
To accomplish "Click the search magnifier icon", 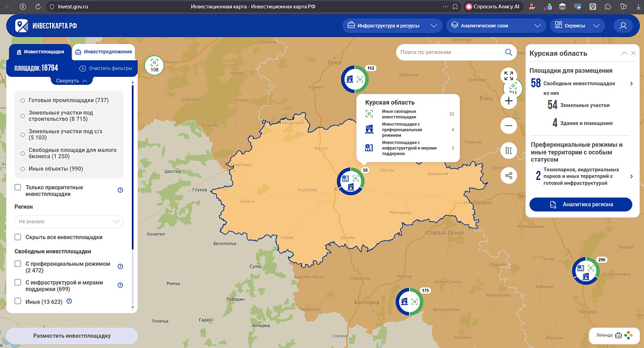I will [509, 52].
